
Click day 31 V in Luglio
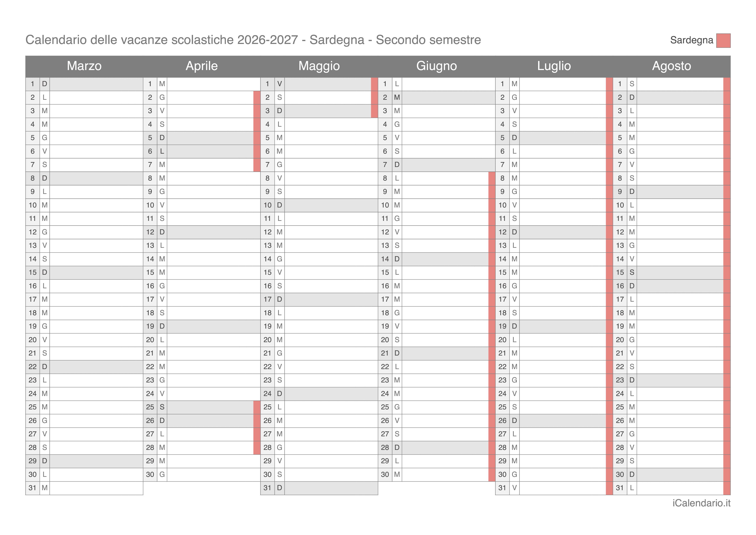click(x=554, y=488)
